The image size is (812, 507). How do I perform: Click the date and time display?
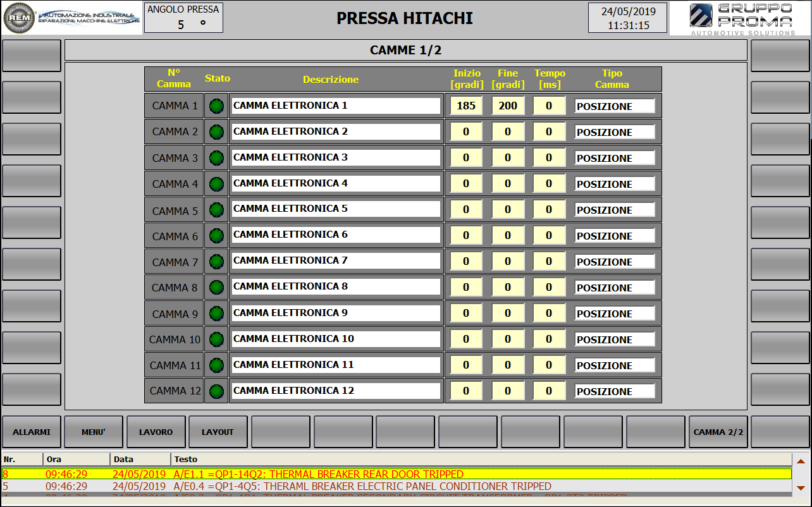click(x=628, y=18)
